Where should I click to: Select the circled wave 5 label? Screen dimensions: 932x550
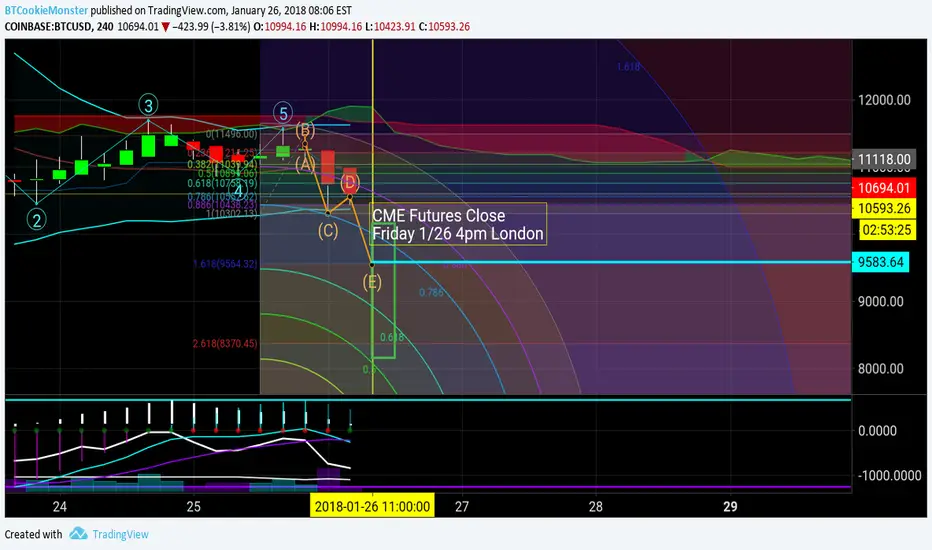(x=283, y=112)
